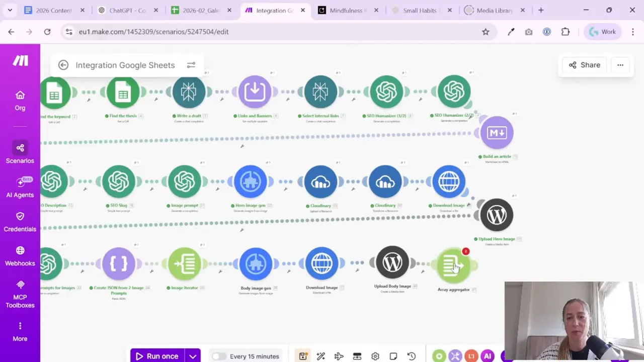The width and height of the screenshot is (644, 362).
Task: Select the Build an article Markdown module
Action: (497, 133)
